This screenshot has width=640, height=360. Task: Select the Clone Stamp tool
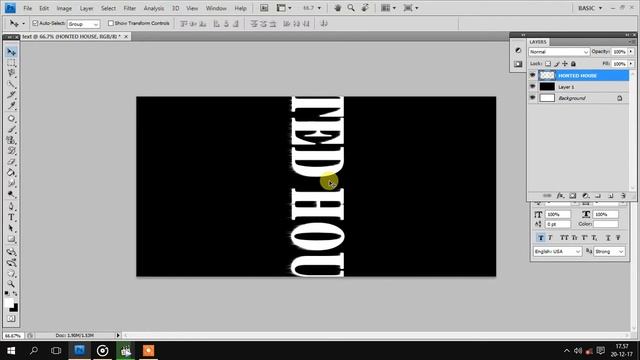click(x=11, y=140)
